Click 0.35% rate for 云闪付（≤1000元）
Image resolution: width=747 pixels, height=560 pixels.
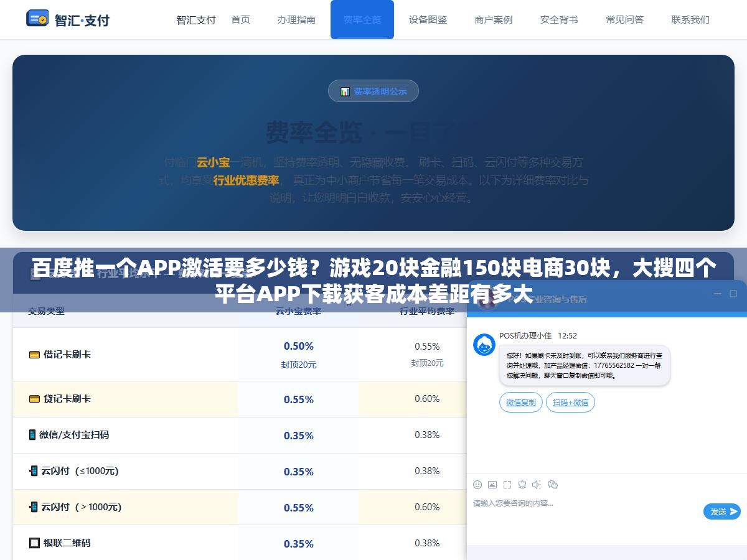pos(299,472)
